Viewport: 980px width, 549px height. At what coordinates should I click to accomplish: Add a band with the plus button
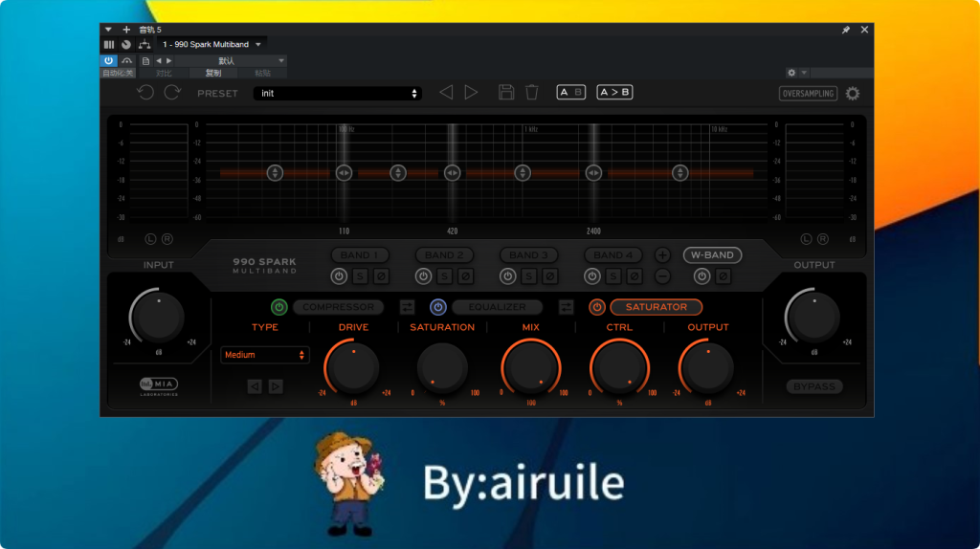tap(662, 254)
